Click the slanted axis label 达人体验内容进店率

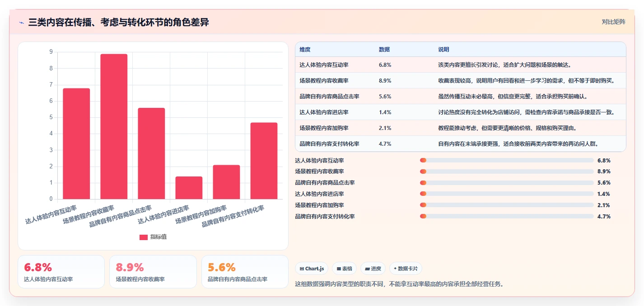click(x=163, y=215)
